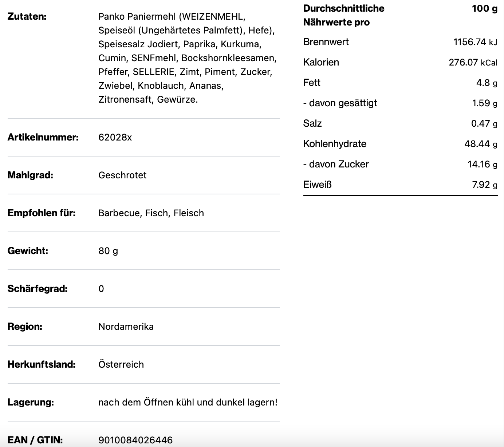
Task: Click the Eiweiß value 7.92 g
Action: (x=484, y=185)
